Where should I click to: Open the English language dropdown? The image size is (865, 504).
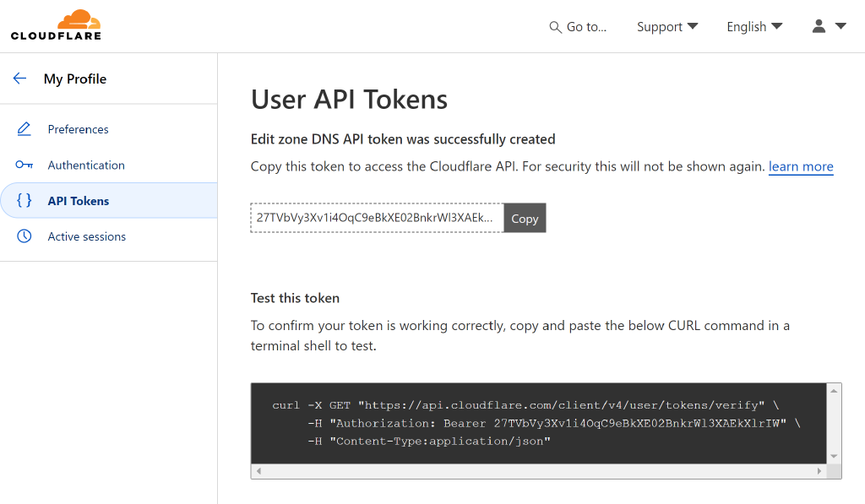coord(754,26)
